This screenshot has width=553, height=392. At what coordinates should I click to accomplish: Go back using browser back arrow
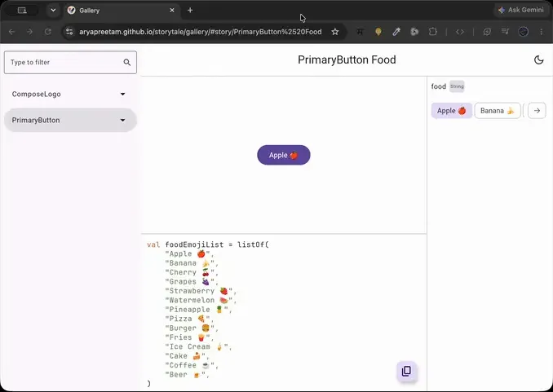[12, 32]
